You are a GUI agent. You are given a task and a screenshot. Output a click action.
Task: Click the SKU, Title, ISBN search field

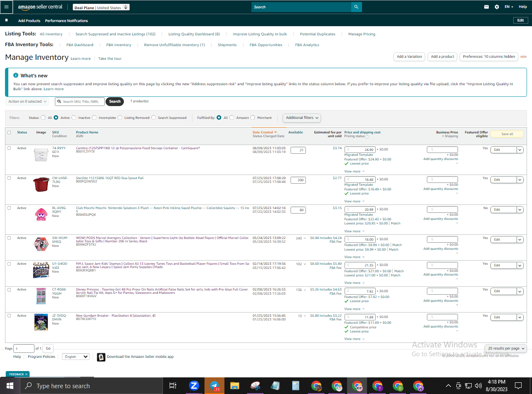tap(80, 101)
